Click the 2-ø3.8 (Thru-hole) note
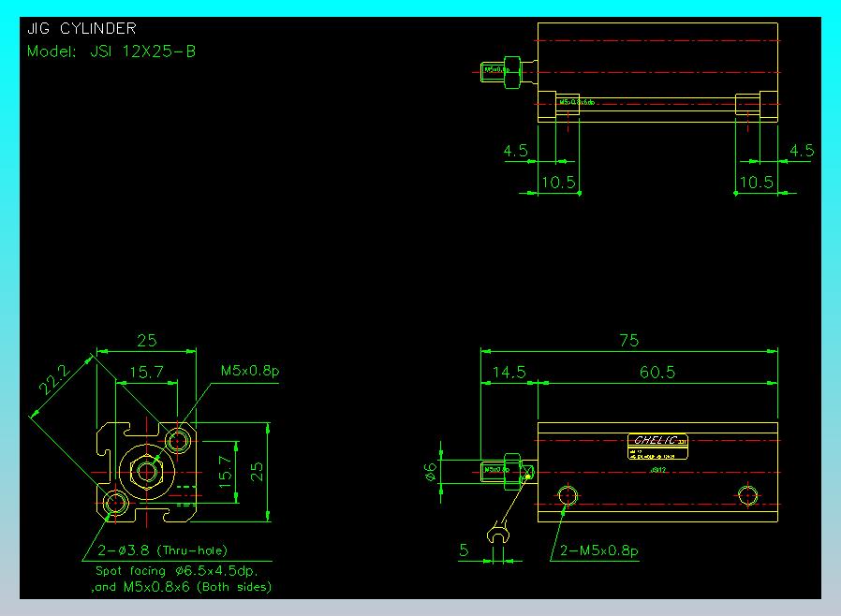This screenshot has width=841, height=616. pos(162,550)
